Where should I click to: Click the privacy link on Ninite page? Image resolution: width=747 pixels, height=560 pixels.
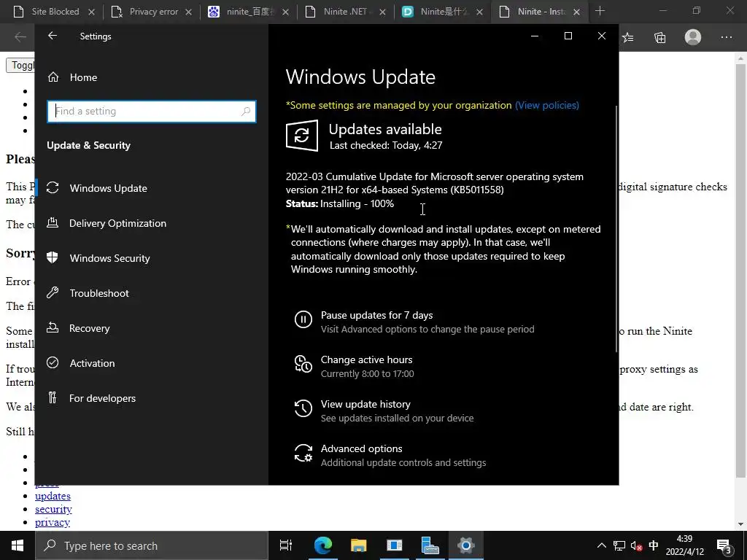(53, 522)
